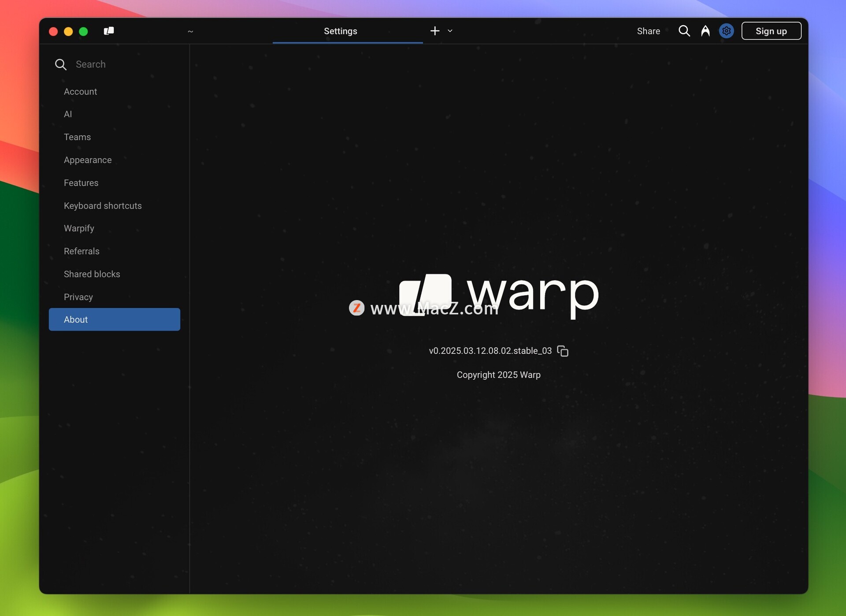Click the Sign up button

pyautogui.click(x=771, y=31)
